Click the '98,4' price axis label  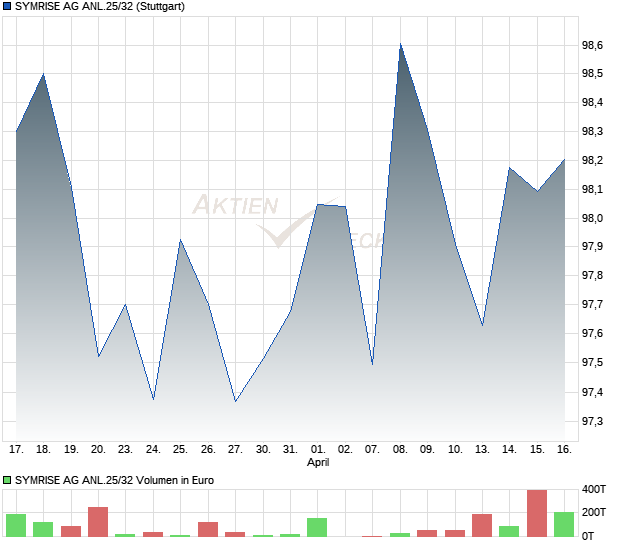(x=592, y=102)
